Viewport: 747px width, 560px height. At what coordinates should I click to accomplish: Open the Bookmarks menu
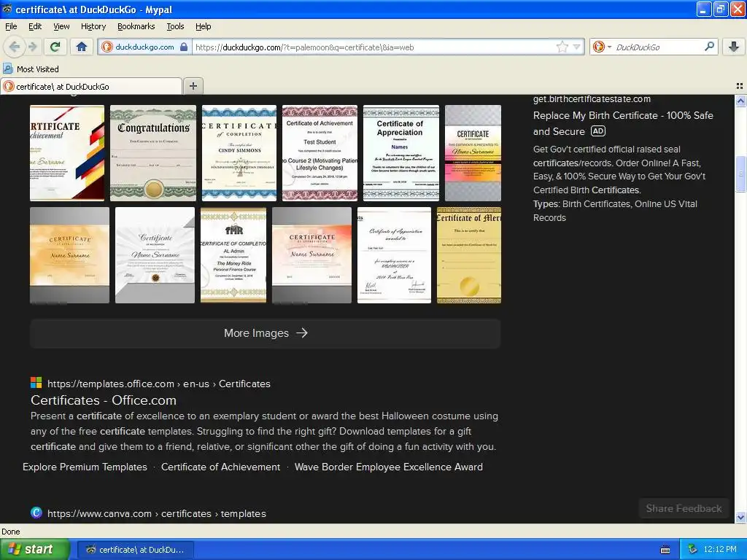136,26
